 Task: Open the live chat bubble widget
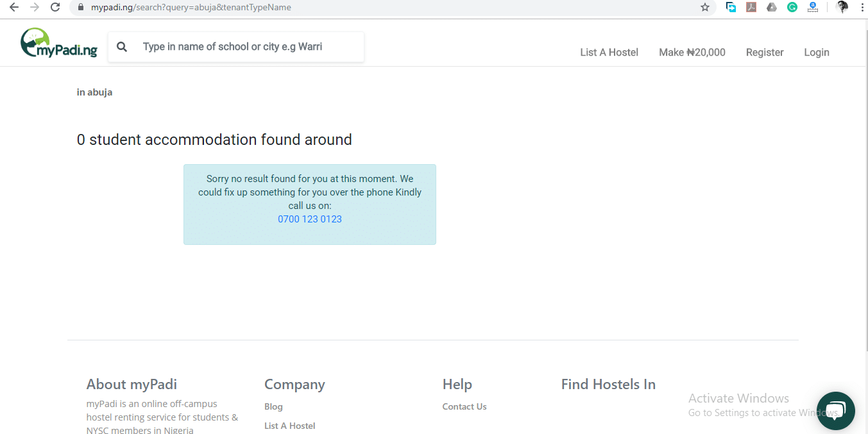tap(836, 411)
